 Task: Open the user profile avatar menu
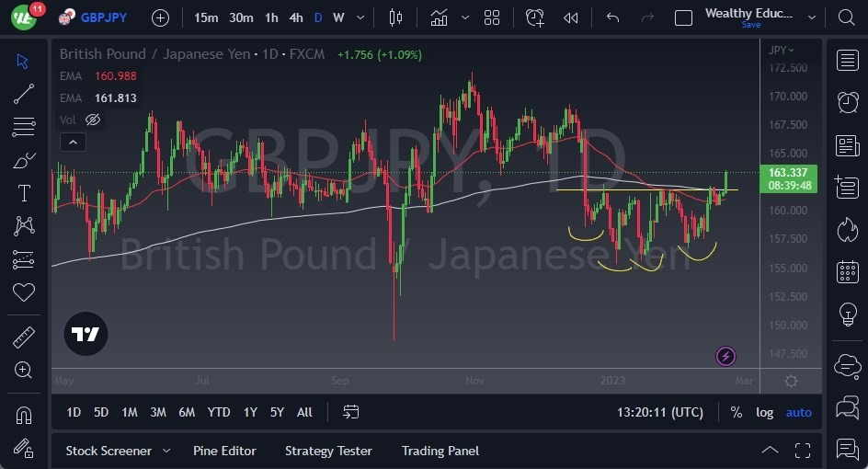click(24, 17)
